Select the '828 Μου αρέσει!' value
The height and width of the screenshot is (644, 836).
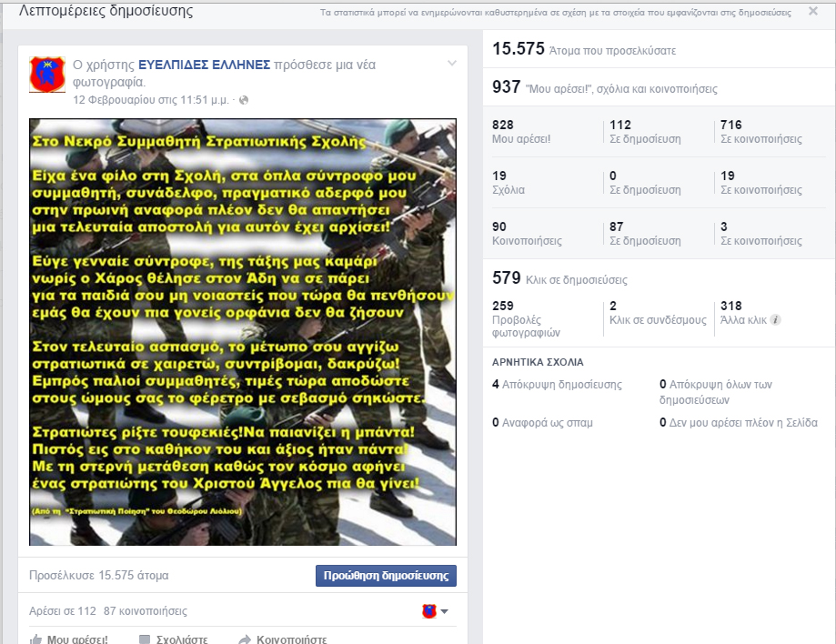521,132
